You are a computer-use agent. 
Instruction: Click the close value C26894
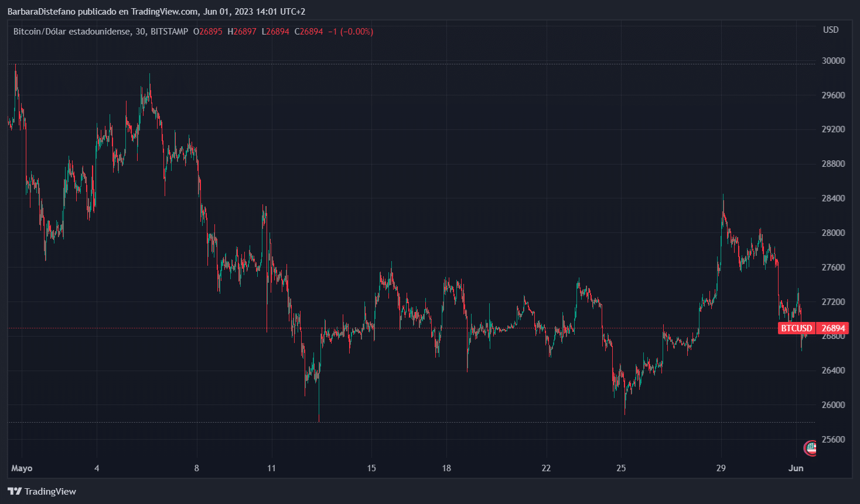click(x=309, y=32)
